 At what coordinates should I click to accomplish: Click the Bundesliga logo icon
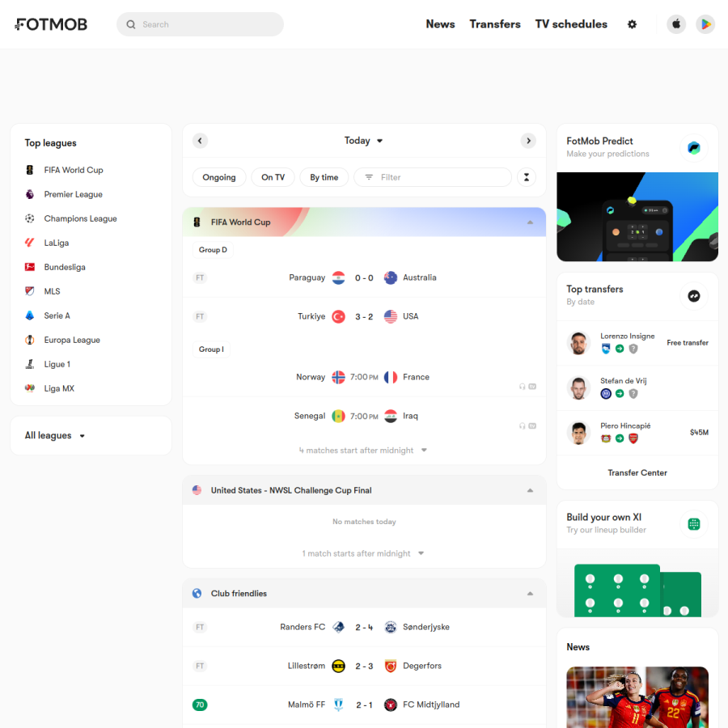click(30, 267)
